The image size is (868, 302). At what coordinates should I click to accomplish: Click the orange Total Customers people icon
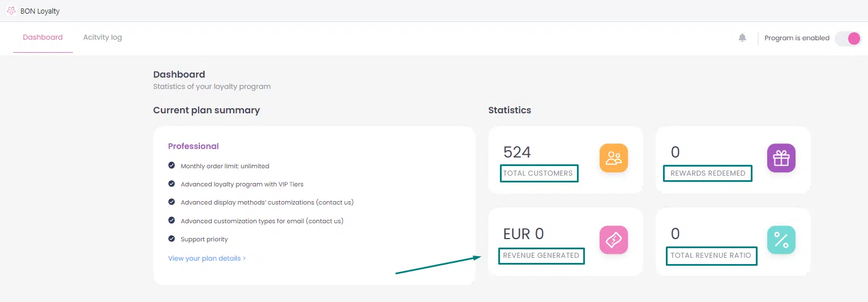pyautogui.click(x=614, y=158)
